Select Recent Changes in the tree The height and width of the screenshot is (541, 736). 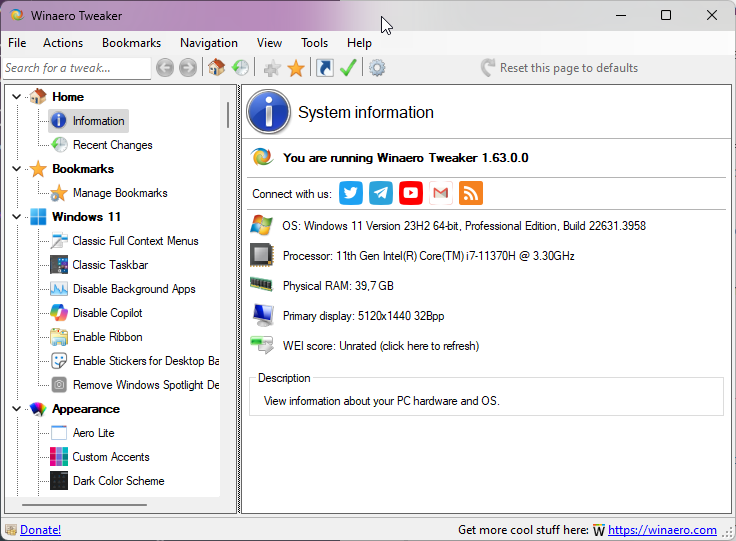coord(112,145)
